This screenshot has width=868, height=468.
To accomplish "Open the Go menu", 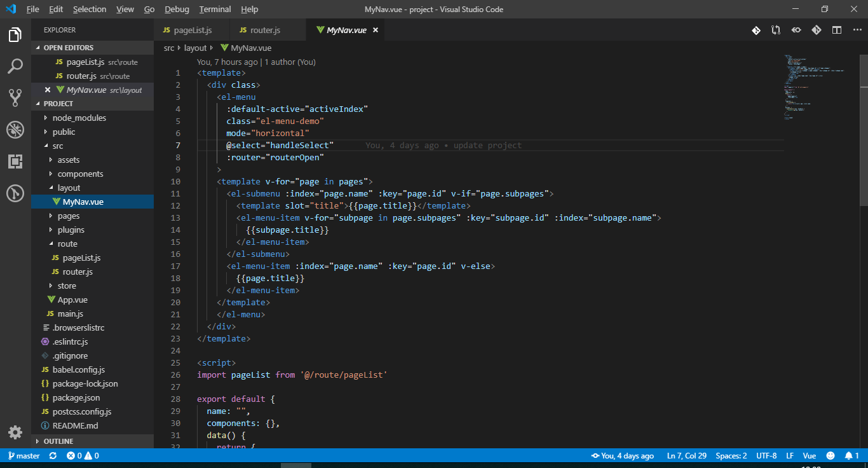I will 149,10.
